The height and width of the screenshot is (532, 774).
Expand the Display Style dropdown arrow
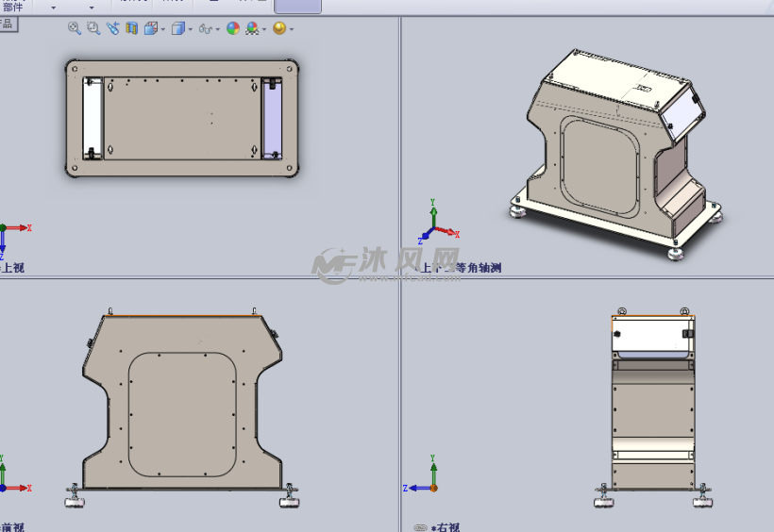click(x=191, y=29)
